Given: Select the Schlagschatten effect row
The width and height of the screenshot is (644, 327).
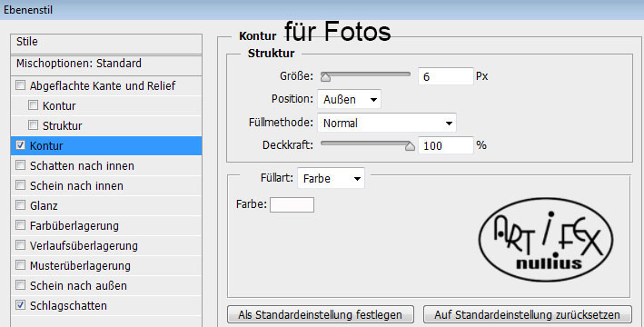Looking at the screenshot, I should pos(106,305).
